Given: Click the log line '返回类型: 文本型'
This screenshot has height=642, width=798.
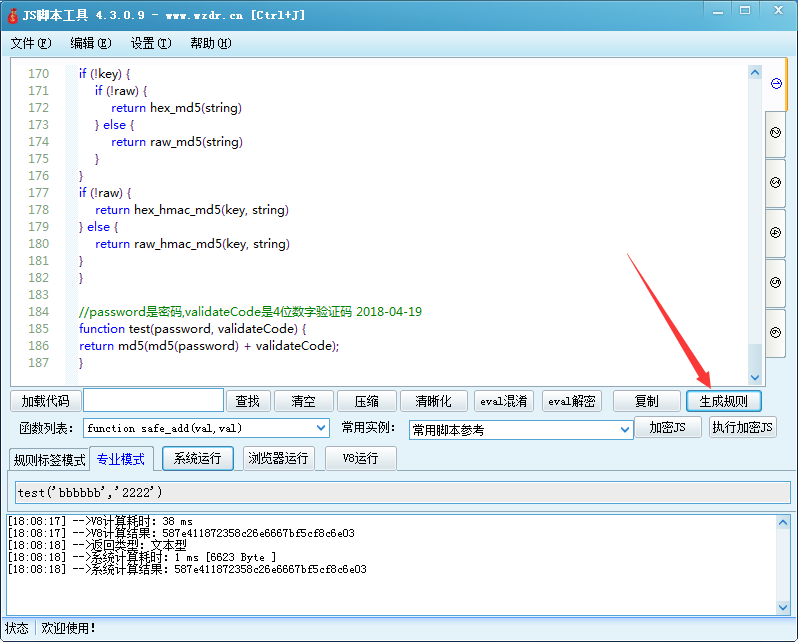Looking at the screenshot, I should click(x=97, y=545).
